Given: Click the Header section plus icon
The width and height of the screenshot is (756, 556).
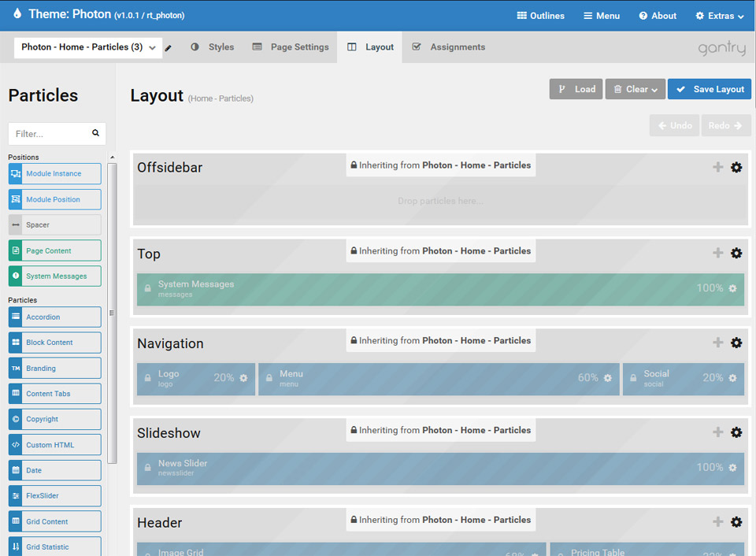Looking at the screenshot, I should tap(718, 522).
